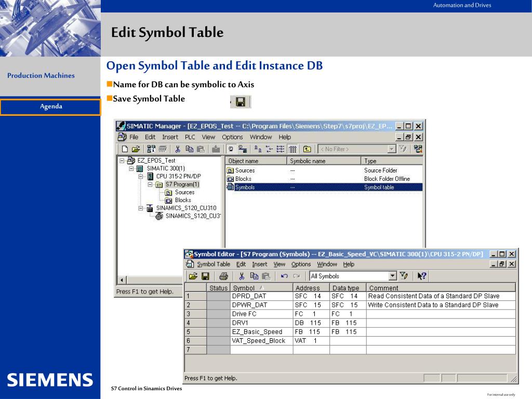
Task: Click empty symbol cell in row 7
Action: (262, 350)
